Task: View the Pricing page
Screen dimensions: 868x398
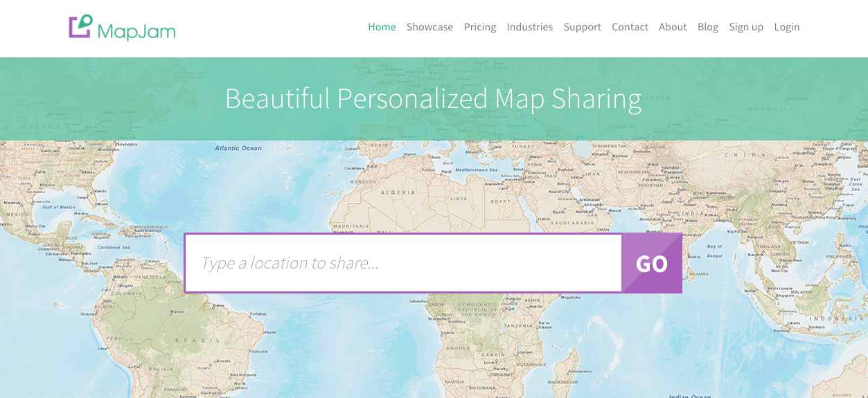Action: [480, 27]
